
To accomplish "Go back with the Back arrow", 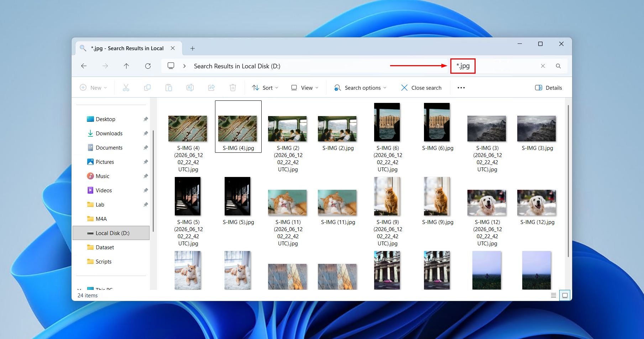I will coord(84,66).
